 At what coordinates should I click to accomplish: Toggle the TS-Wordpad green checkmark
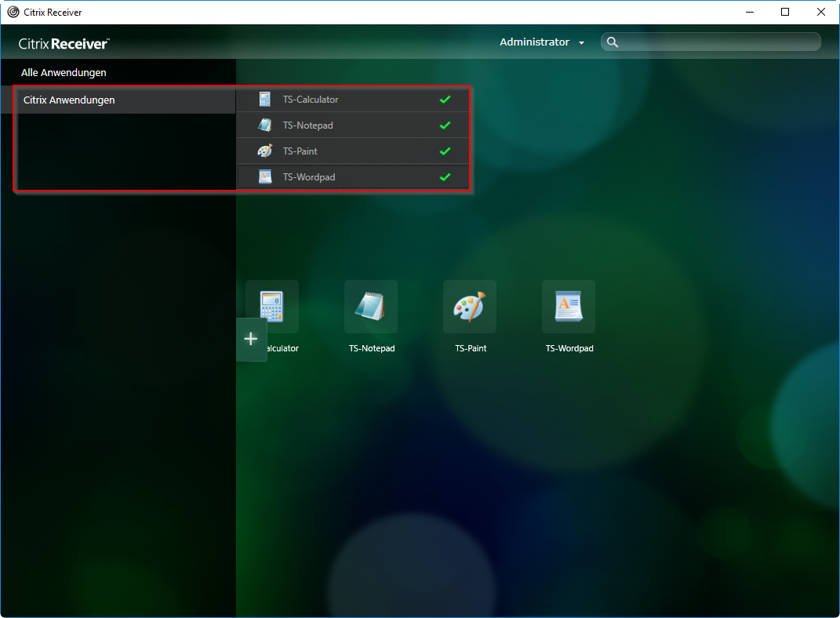[445, 176]
